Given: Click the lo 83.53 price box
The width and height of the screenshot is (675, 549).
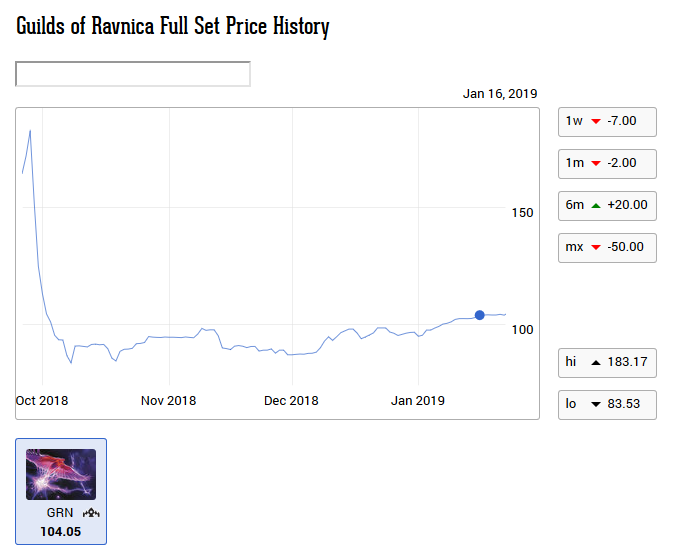Looking at the screenshot, I should click(606, 405).
